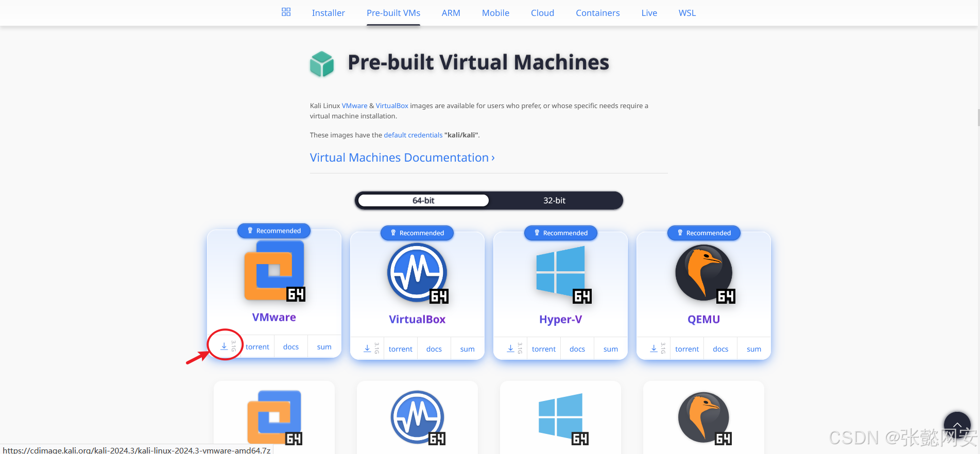Select the Pre-built VMs tab
Image resolution: width=980 pixels, height=454 pixels.
point(393,13)
